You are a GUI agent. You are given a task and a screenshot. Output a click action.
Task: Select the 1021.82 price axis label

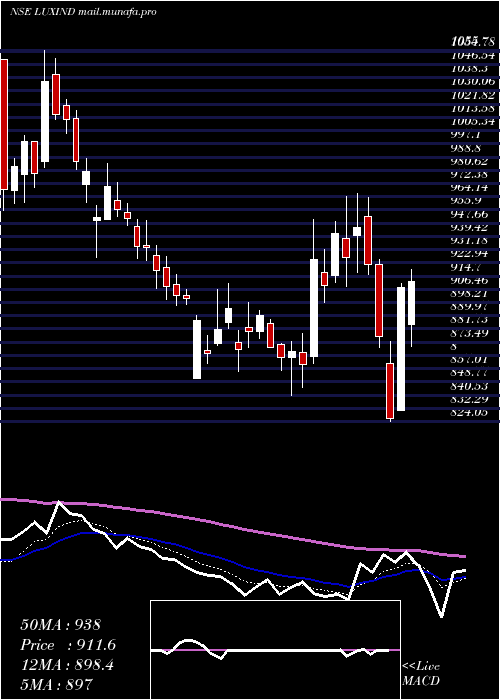click(x=473, y=95)
